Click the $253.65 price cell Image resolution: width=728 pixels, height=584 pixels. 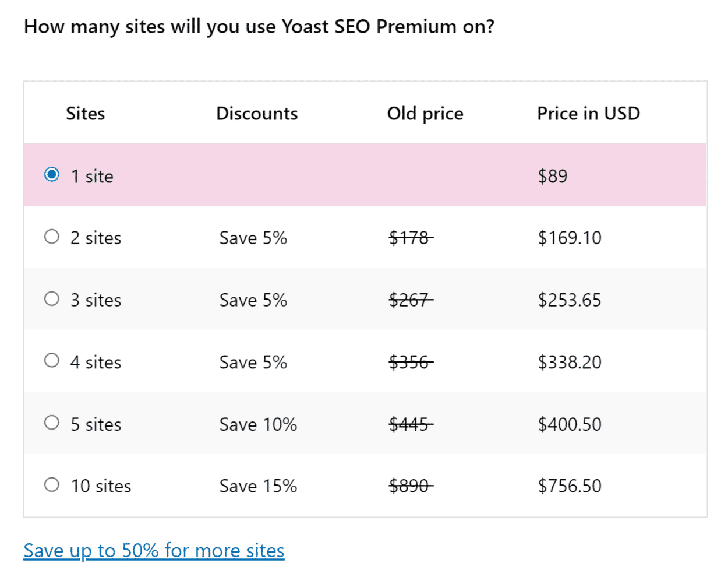coord(570,300)
